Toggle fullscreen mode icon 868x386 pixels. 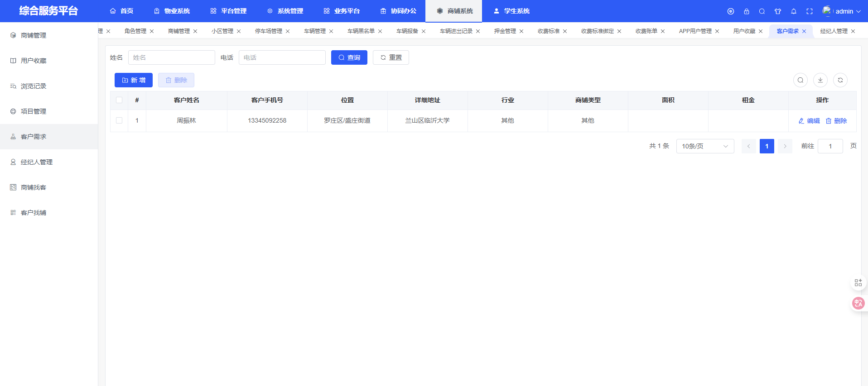(x=809, y=11)
